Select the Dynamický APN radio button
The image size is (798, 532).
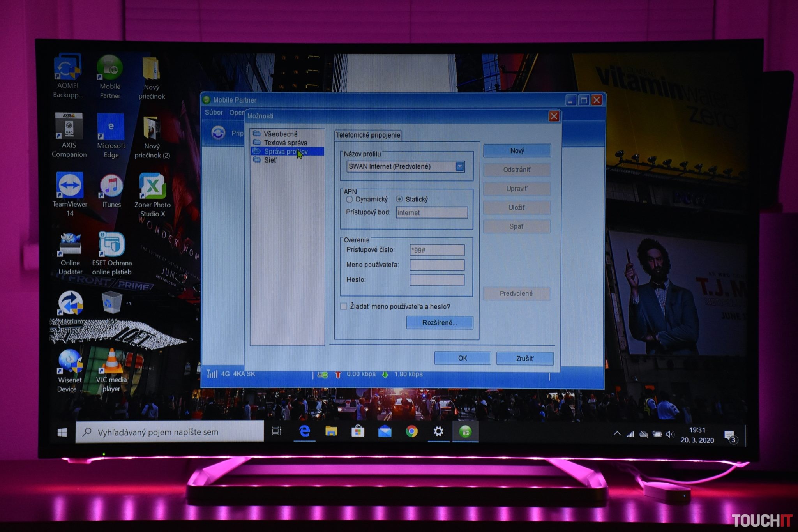tap(350, 200)
